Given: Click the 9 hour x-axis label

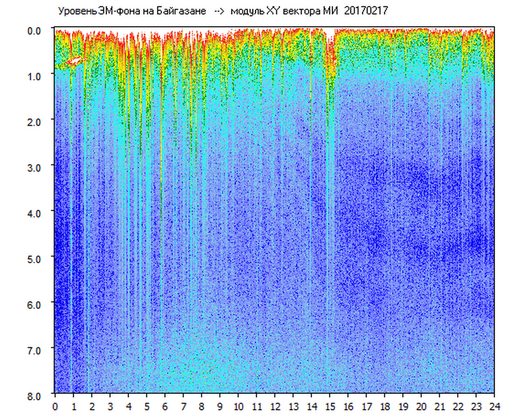Looking at the screenshot, I should click(x=220, y=406).
